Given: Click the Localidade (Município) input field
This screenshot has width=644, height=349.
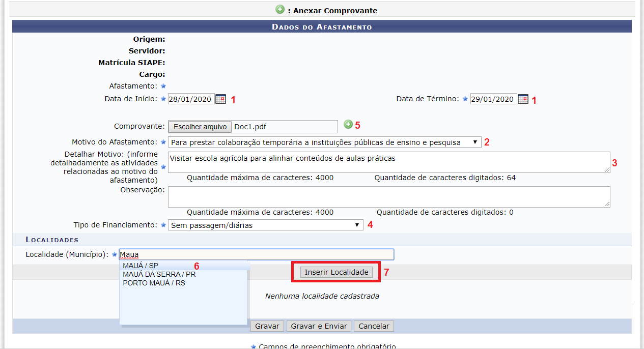Looking at the screenshot, I should [256, 254].
